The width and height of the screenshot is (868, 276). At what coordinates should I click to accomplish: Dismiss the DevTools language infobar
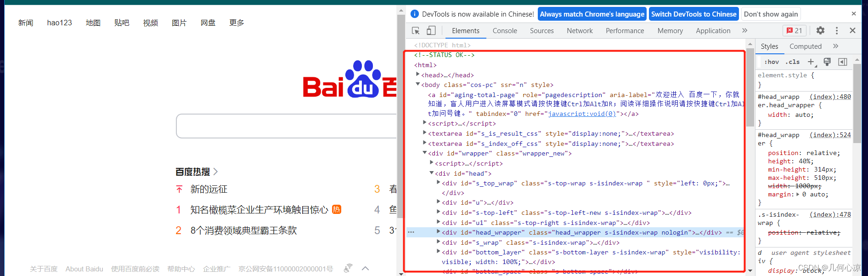point(854,14)
